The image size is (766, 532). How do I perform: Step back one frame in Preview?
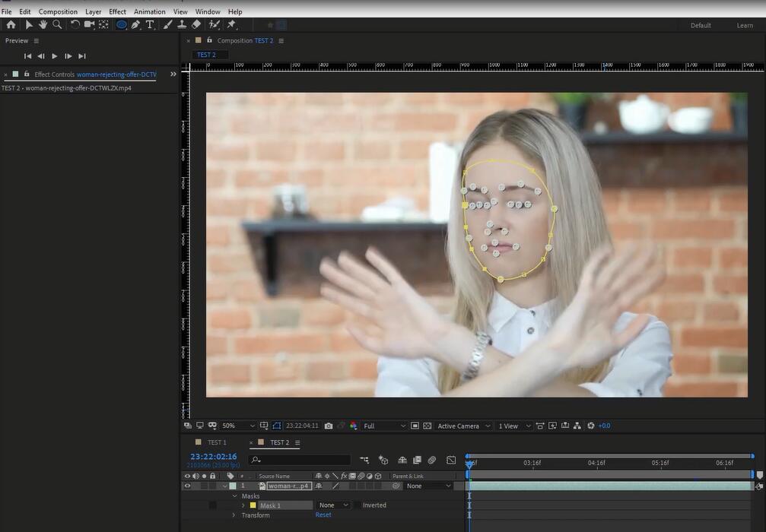click(x=41, y=56)
